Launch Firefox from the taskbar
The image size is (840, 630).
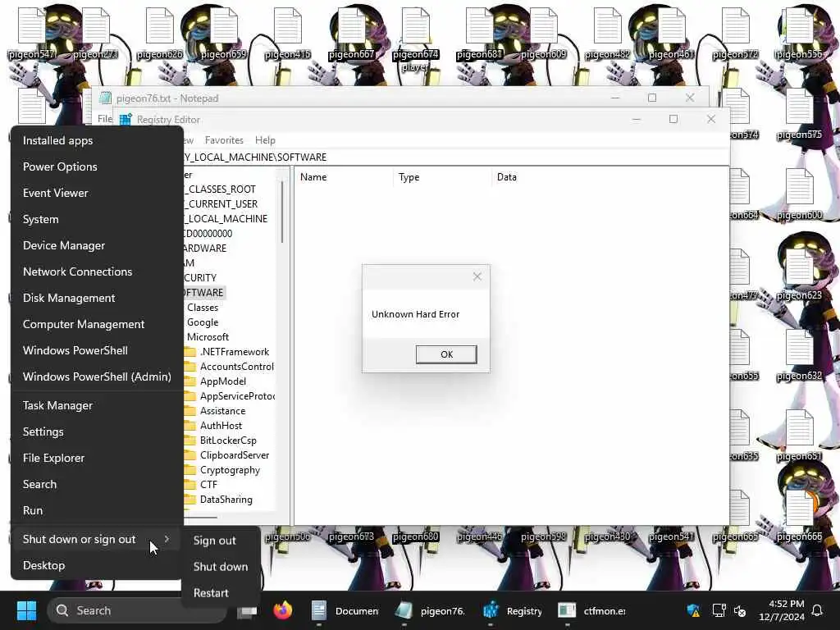point(282,610)
